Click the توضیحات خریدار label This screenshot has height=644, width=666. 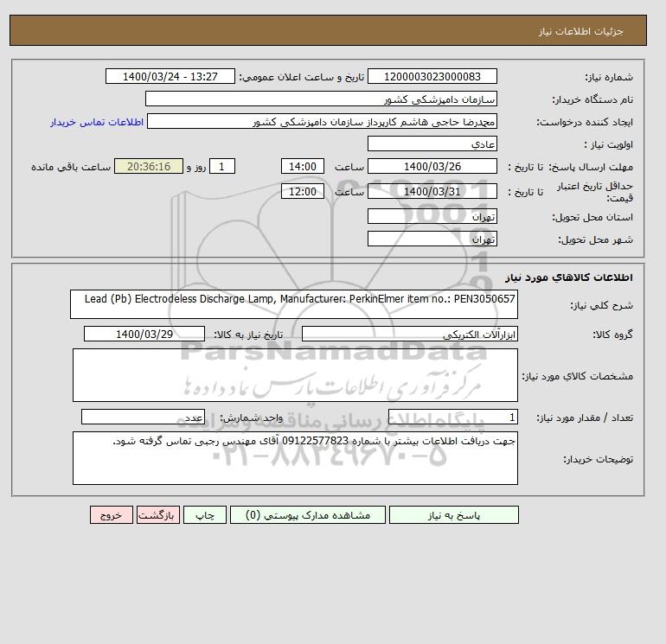pyautogui.click(x=598, y=459)
